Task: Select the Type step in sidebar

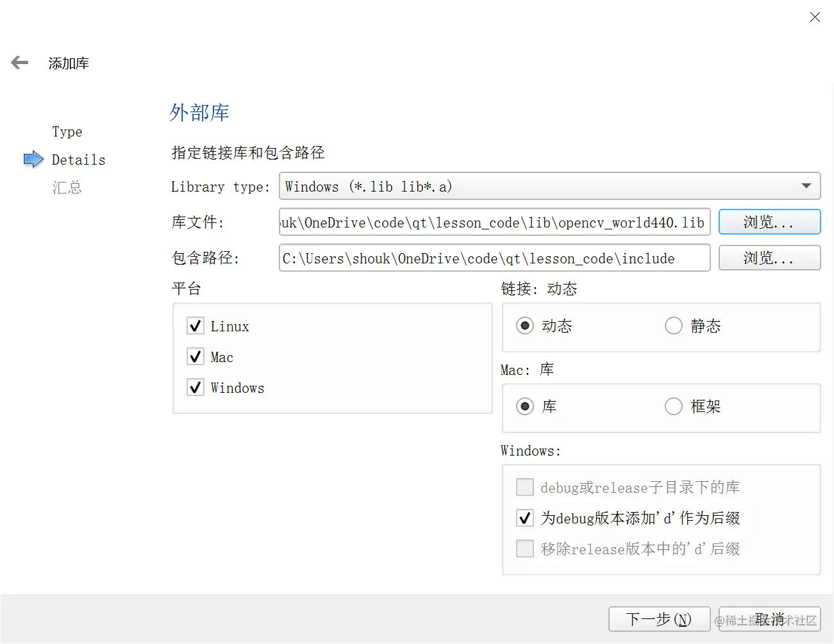Action: click(67, 132)
